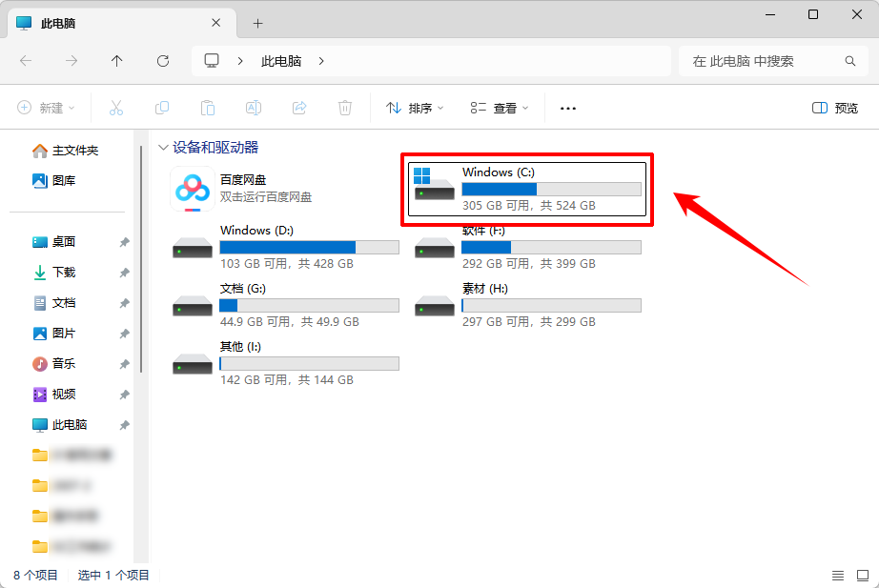The image size is (879, 588).
Task: Open 图片 in the sidebar
Action: (x=53, y=333)
